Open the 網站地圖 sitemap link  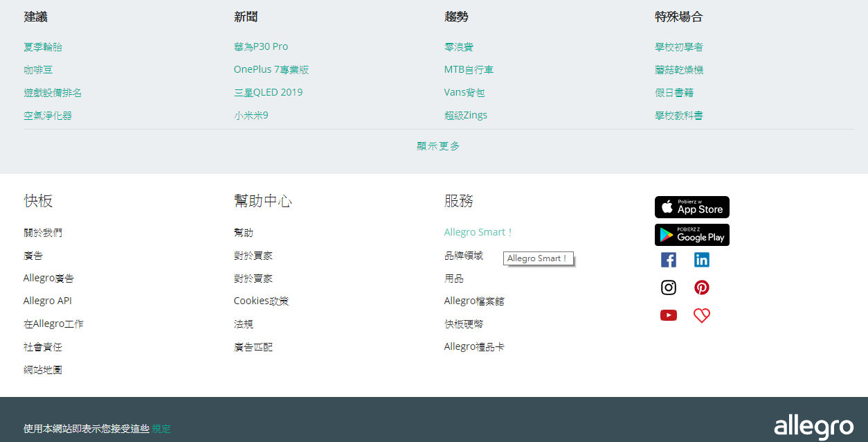[x=43, y=370]
